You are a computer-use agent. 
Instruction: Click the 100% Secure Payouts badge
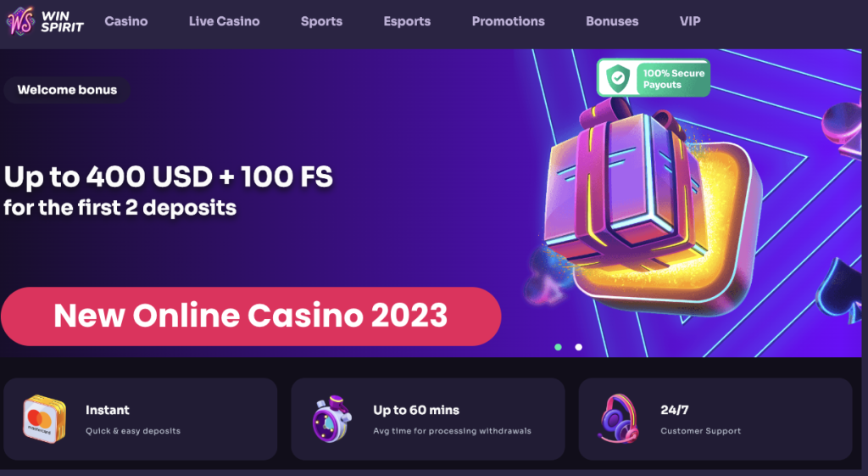coord(654,78)
